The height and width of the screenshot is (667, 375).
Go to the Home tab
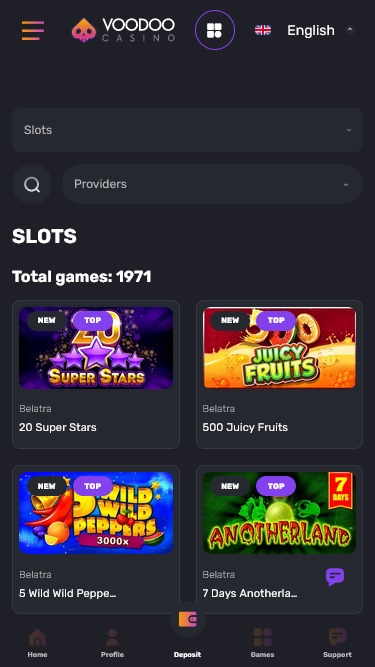click(x=37, y=643)
